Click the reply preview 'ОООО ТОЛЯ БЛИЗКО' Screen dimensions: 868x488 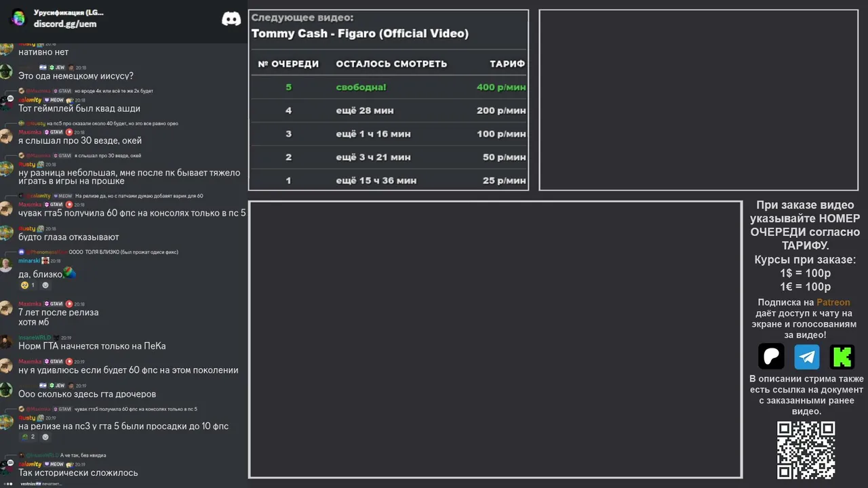pyautogui.click(x=123, y=252)
